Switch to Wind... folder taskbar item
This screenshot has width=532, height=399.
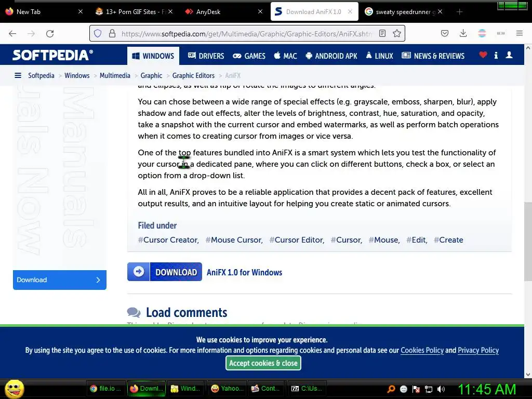point(186,389)
